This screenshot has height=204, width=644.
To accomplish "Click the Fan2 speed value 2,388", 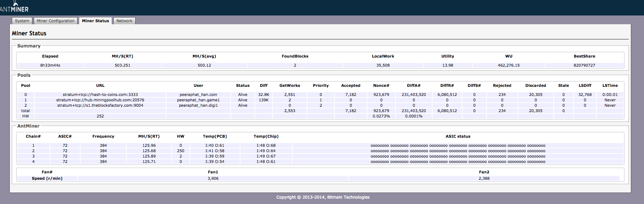I will point(484,178).
